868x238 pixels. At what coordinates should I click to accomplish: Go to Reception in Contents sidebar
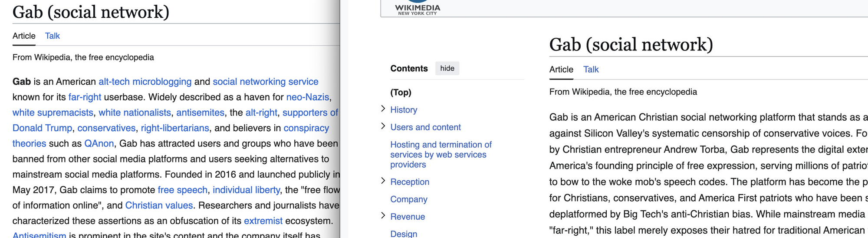tap(410, 182)
